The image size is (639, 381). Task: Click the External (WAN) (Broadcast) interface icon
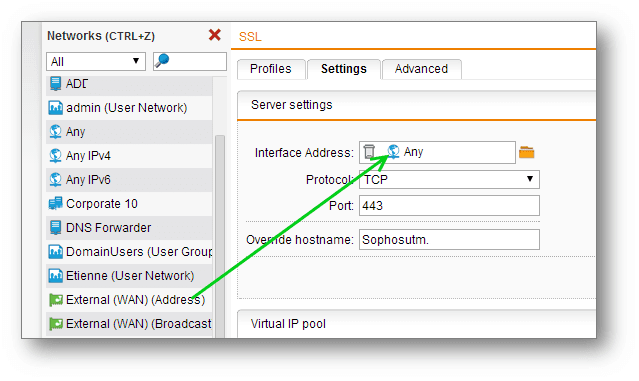[x=55, y=324]
